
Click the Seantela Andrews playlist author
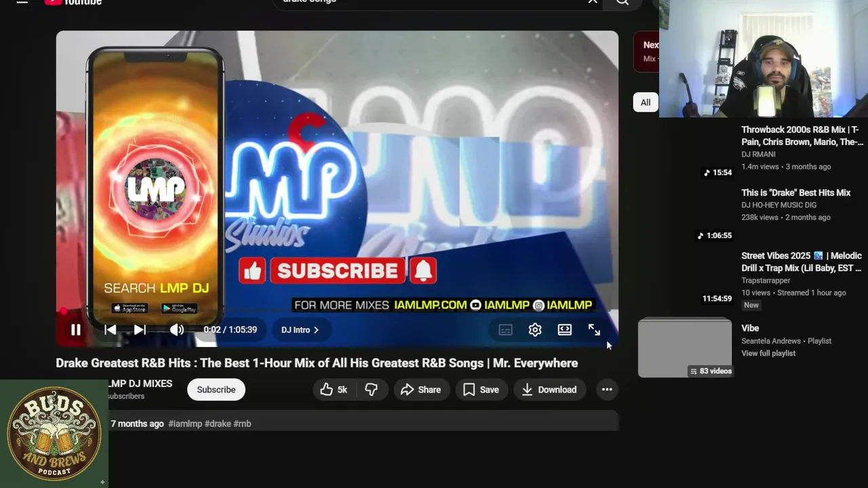(772, 341)
